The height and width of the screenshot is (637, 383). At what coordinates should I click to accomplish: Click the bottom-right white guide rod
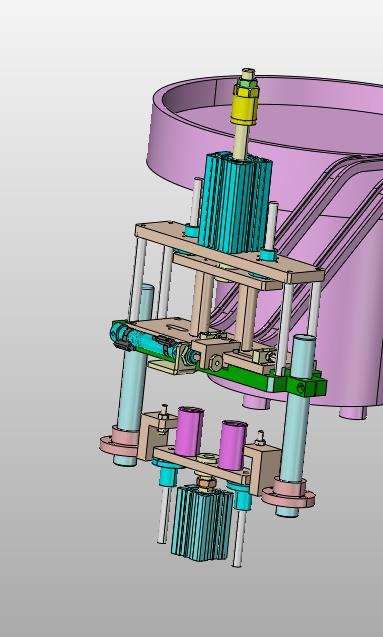tap(240, 538)
